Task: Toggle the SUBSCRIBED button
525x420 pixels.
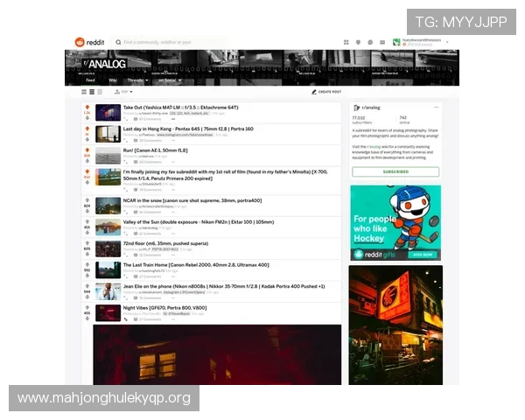Action: [x=395, y=171]
